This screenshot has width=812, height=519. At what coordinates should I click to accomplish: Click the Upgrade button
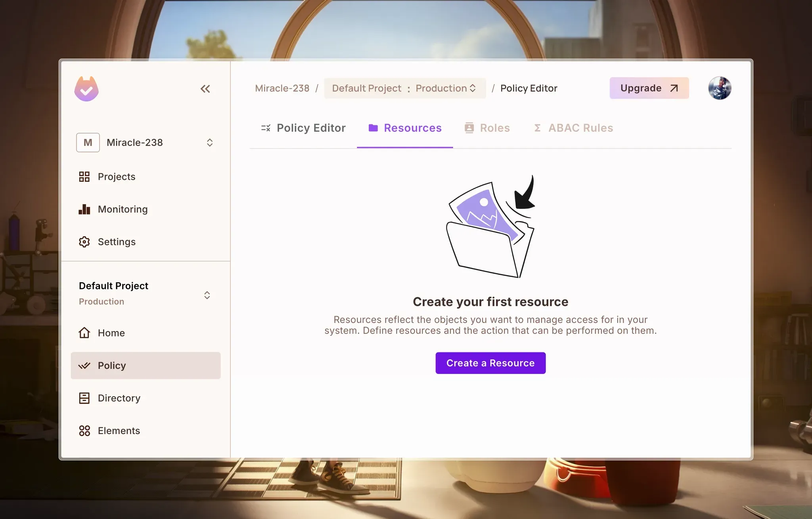coord(649,88)
